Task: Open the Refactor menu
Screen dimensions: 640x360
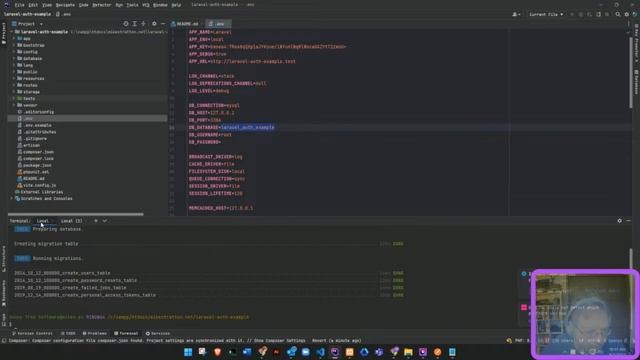Action: coord(102,5)
